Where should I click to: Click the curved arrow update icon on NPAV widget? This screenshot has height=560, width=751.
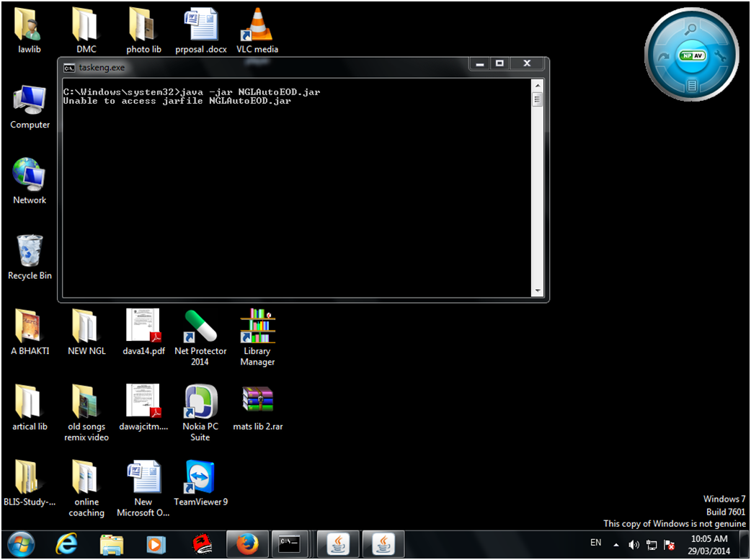pyautogui.click(x=663, y=56)
